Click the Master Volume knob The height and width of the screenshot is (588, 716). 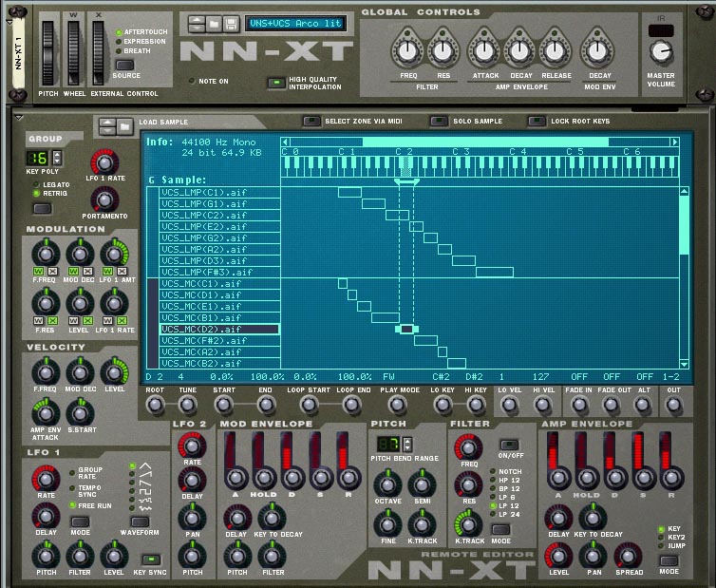click(661, 51)
